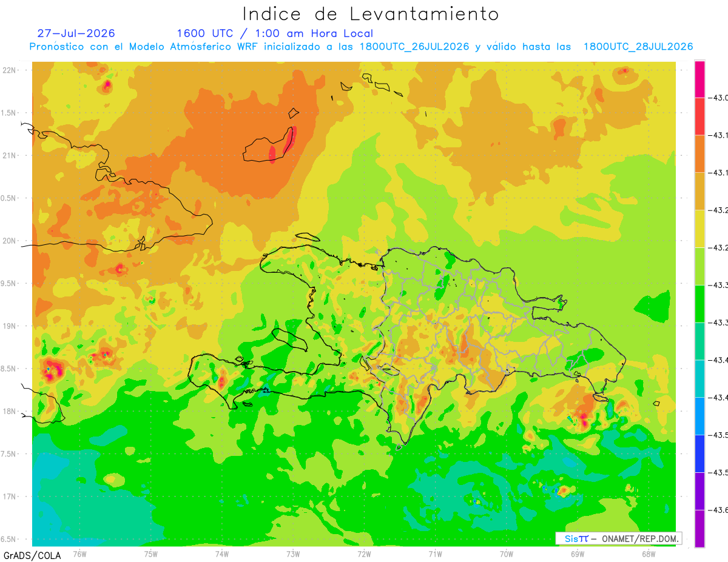Click the 9.5N latitude axis label
The width and height of the screenshot is (728, 562).
click(x=10, y=283)
